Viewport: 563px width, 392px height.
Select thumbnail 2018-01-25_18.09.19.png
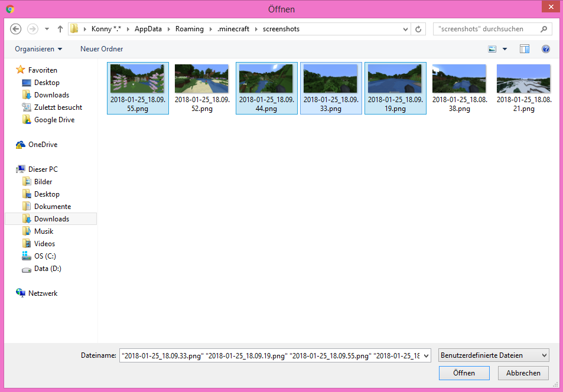point(395,89)
